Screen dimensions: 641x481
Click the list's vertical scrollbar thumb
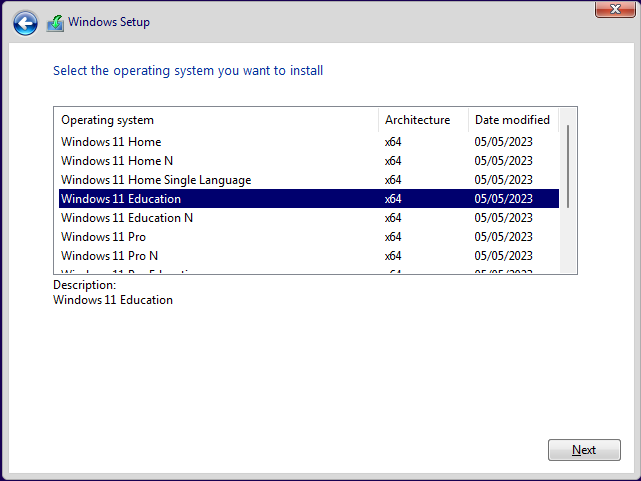click(x=569, y=165)
